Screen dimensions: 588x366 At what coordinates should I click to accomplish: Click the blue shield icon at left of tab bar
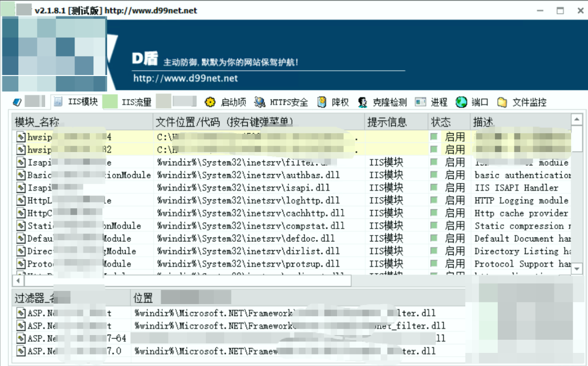click(x=17, y=102)
